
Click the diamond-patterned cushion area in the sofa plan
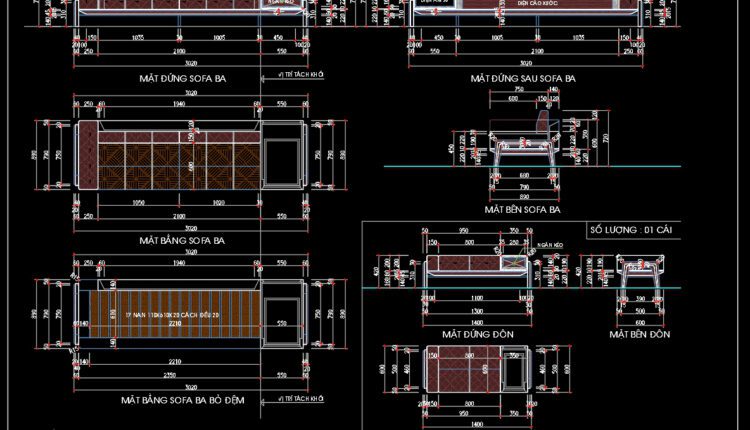pos(179,165)
